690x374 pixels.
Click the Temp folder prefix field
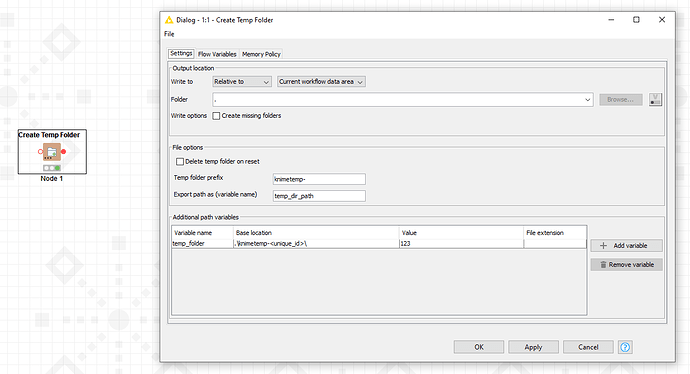(319, 179)
